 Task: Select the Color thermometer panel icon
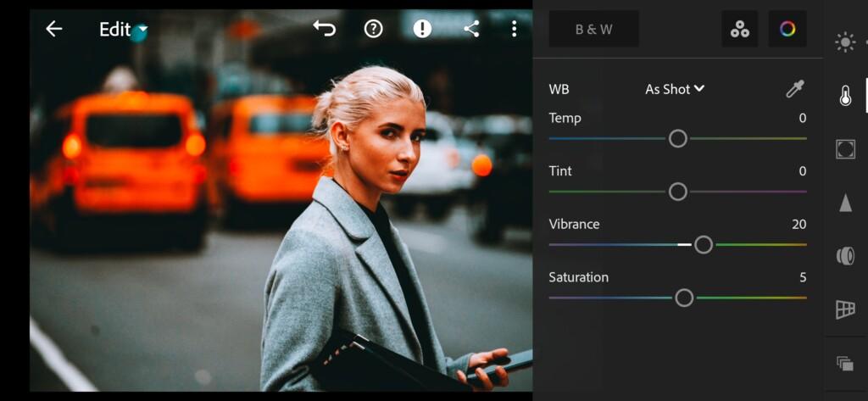pyautogui.click(x=845, y=95)
